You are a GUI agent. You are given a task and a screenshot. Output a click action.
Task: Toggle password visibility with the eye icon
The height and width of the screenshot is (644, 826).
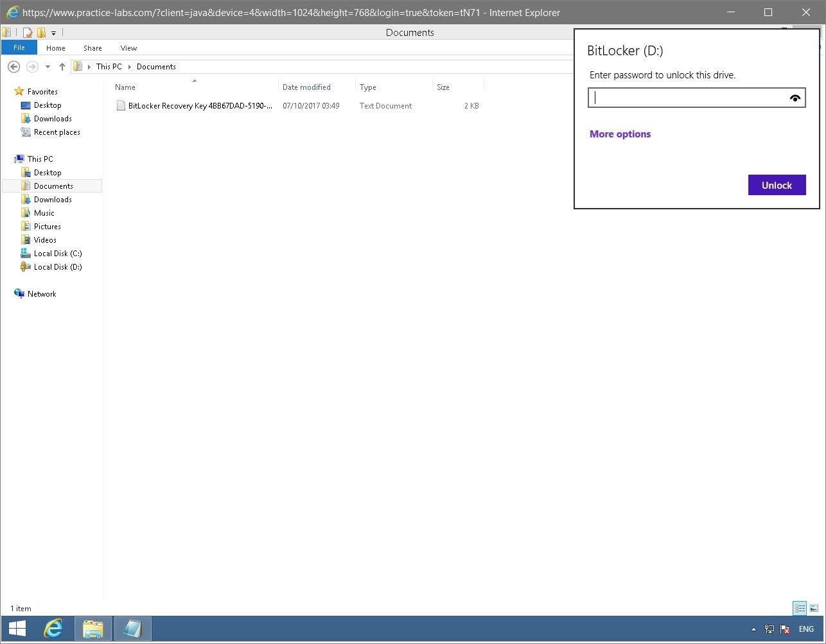click(795, 97)
